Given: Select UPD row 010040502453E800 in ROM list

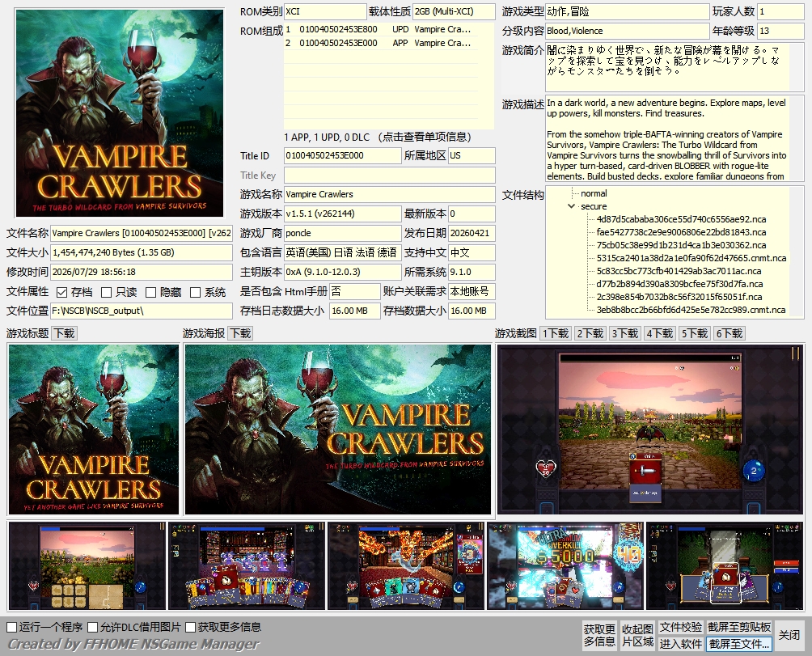Looking at the screenshot, I should point(381,29).
